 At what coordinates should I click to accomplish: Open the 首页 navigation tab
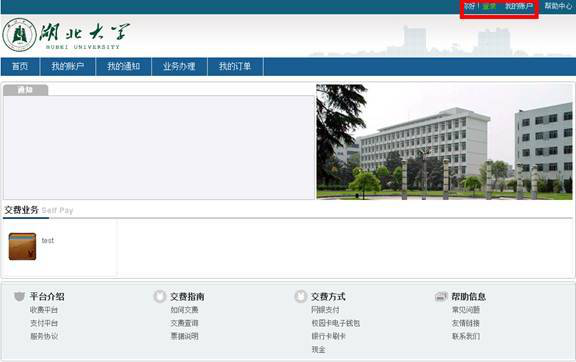coord(20,67)
